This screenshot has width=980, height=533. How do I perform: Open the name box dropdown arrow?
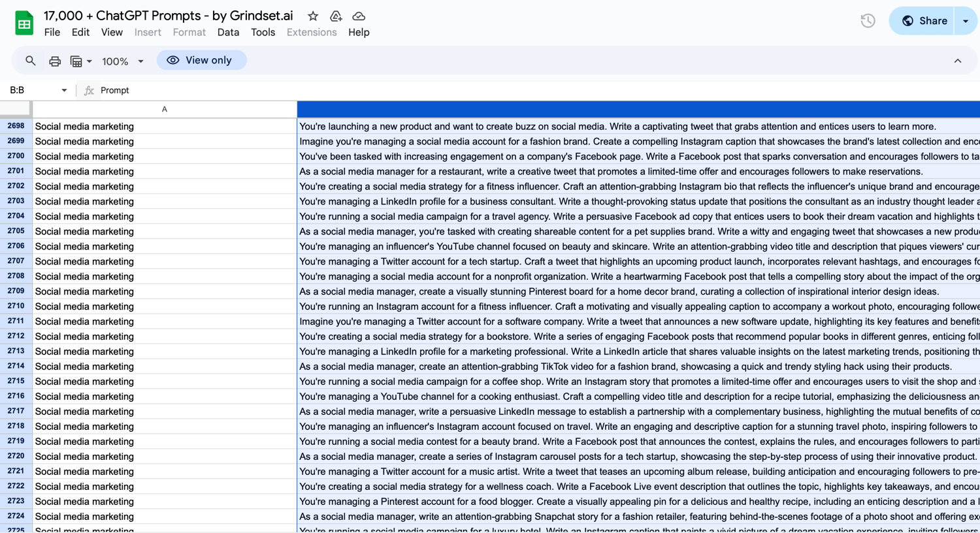pyautogui.click(x=64, y=90)
